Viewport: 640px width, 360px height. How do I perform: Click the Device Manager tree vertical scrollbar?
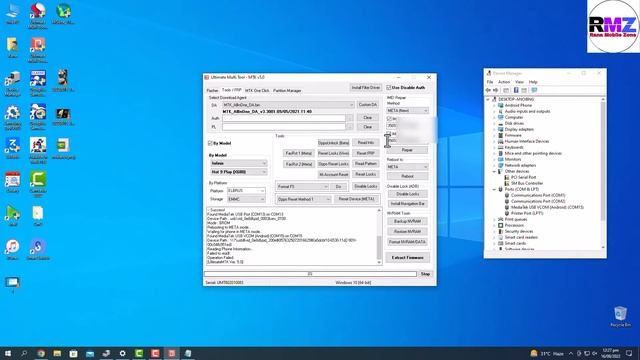(x=603, y=173)
